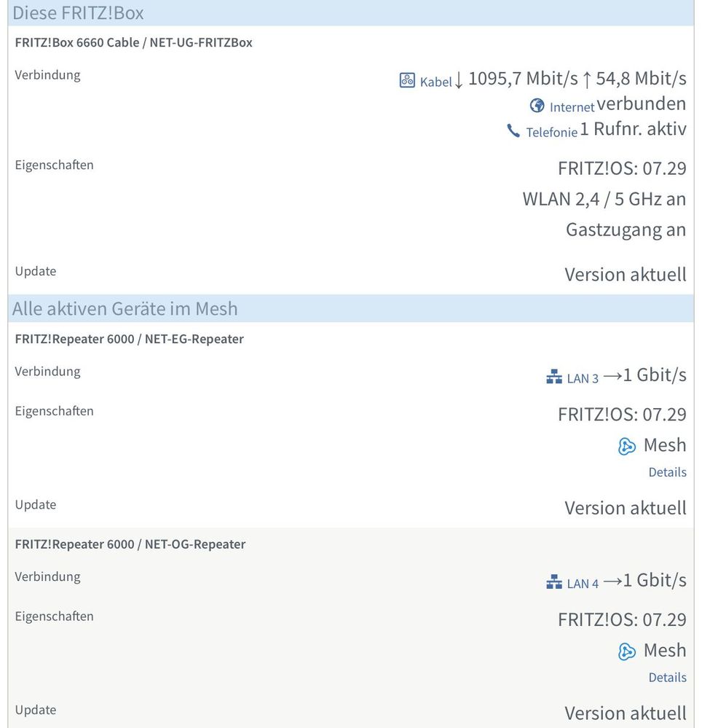702x728 pixels.
Task: Click the Internet globe icon
Action: pos(537,106)
